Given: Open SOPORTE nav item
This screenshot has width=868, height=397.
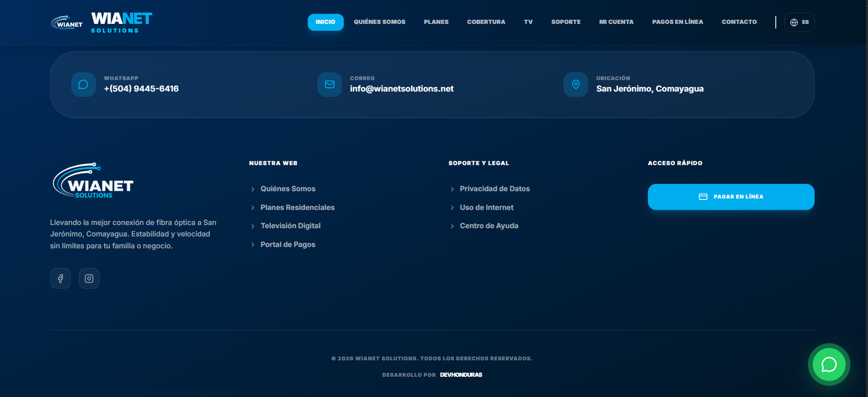Looking at the screenshot, I should click(x=566, y=22).
